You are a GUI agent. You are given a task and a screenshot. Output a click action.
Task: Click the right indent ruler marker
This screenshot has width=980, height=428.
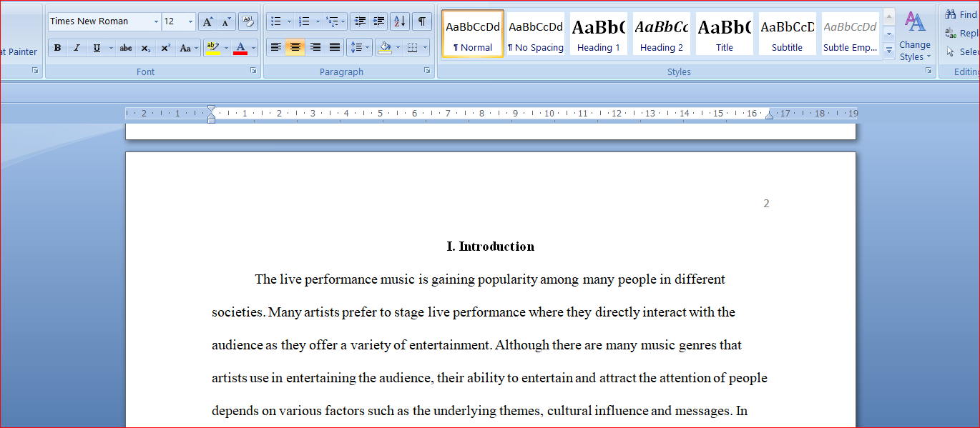[x=769, y=115]
